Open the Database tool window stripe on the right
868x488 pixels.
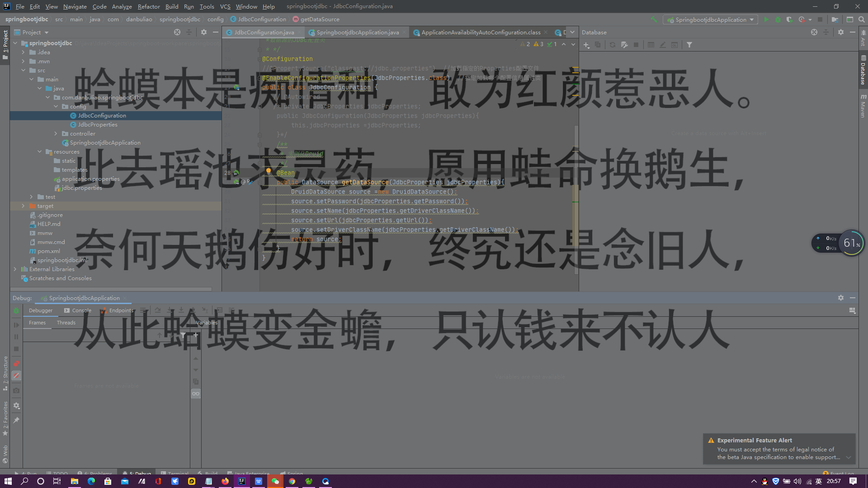(863, 71)
